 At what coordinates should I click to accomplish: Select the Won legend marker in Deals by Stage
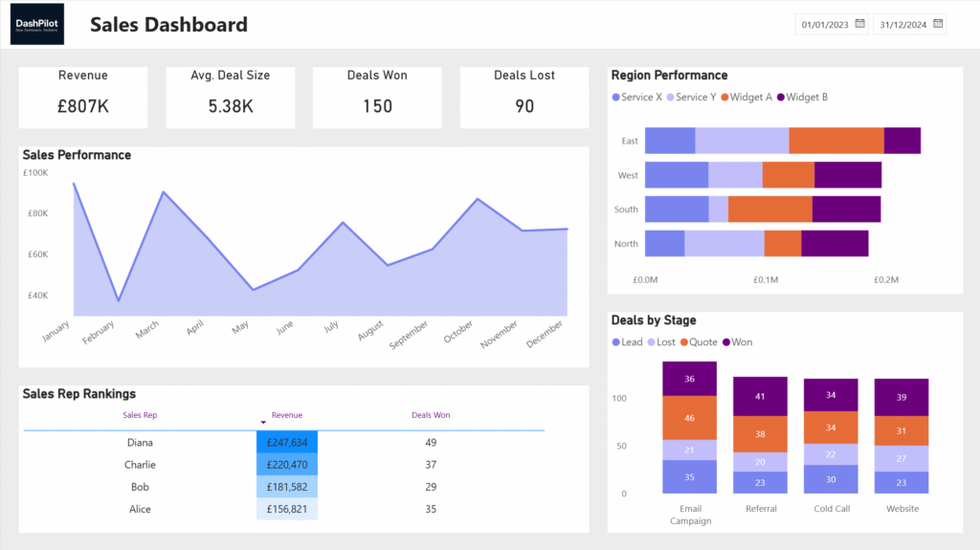[x=725, y=342]
